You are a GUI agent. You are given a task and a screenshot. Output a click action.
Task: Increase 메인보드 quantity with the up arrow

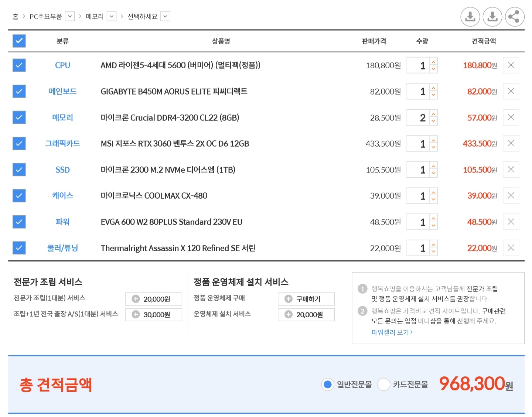[434, 88]
